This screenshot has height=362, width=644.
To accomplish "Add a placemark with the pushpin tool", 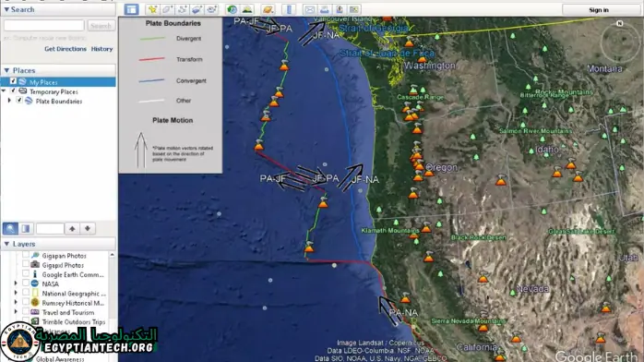I will pyautogui.click(x=152, y=9).
